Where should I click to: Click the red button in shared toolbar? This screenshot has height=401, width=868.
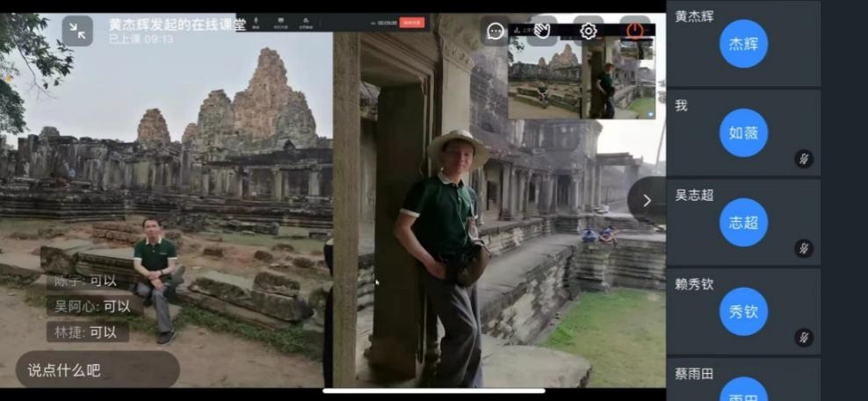(x=411, y=23)
